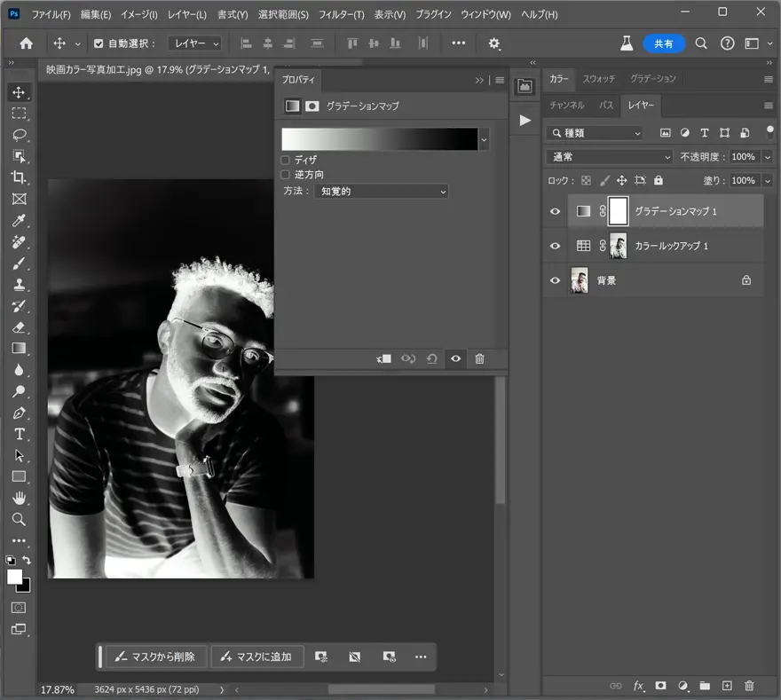The width and height of the screenshot is (781, 700).
Task: Hide the 背景 layer
Action: pos(556,280)
